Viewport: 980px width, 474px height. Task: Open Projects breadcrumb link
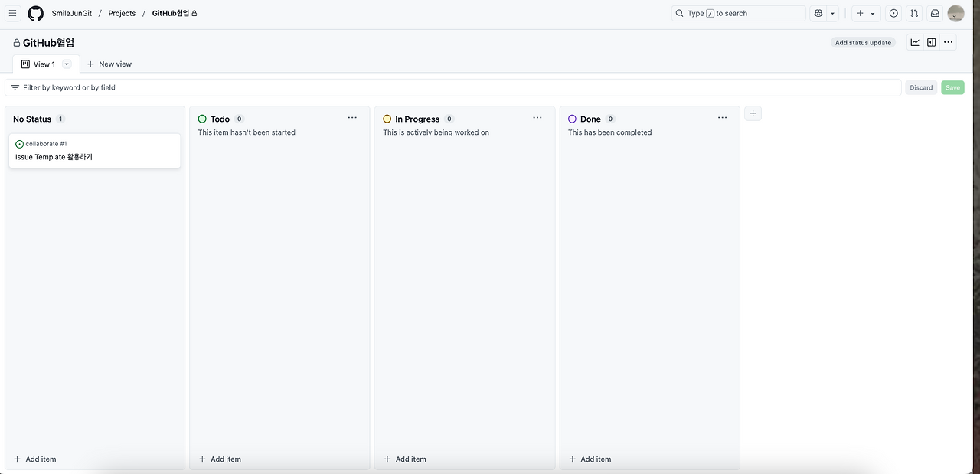click(122, 13)
